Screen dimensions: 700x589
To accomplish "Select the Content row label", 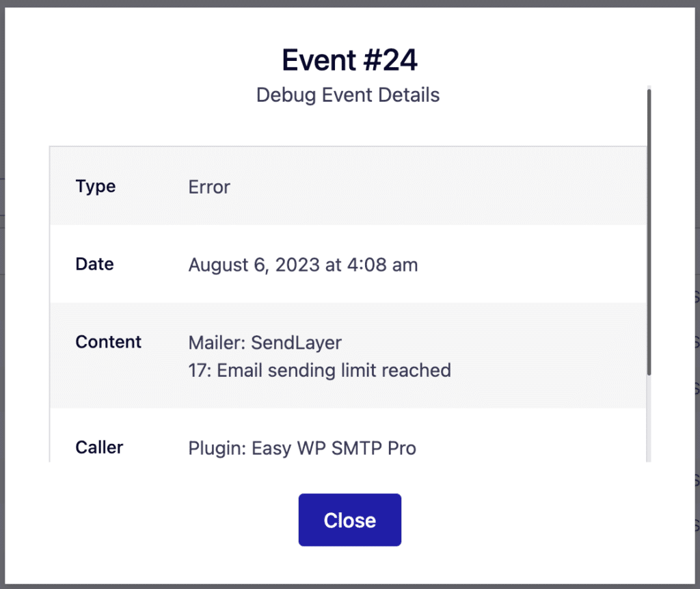I will 108,342.
